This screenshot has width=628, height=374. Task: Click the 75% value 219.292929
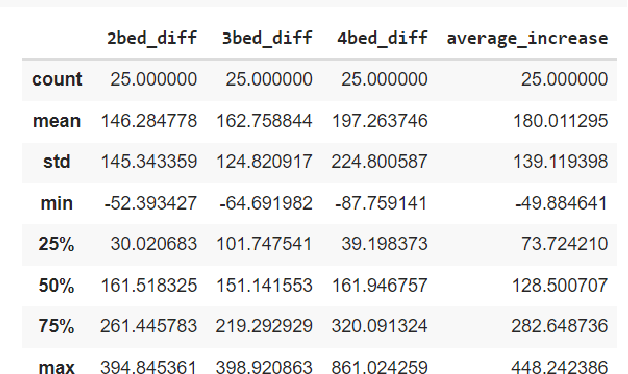coord(264,326)
